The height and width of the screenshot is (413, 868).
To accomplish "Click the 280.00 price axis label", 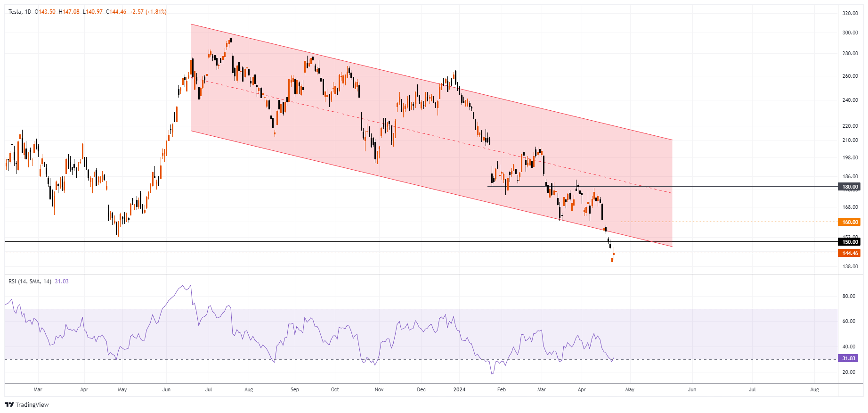I will click(x=850, y=53).
